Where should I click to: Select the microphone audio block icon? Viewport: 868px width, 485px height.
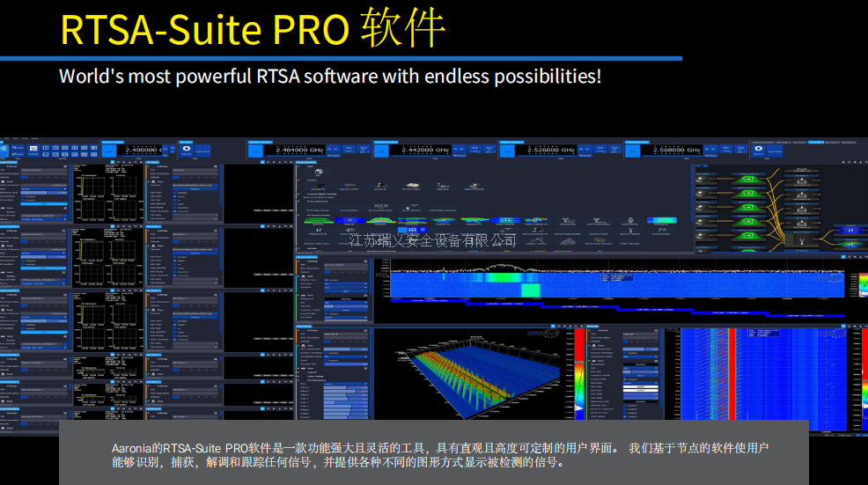click(630, 221)
